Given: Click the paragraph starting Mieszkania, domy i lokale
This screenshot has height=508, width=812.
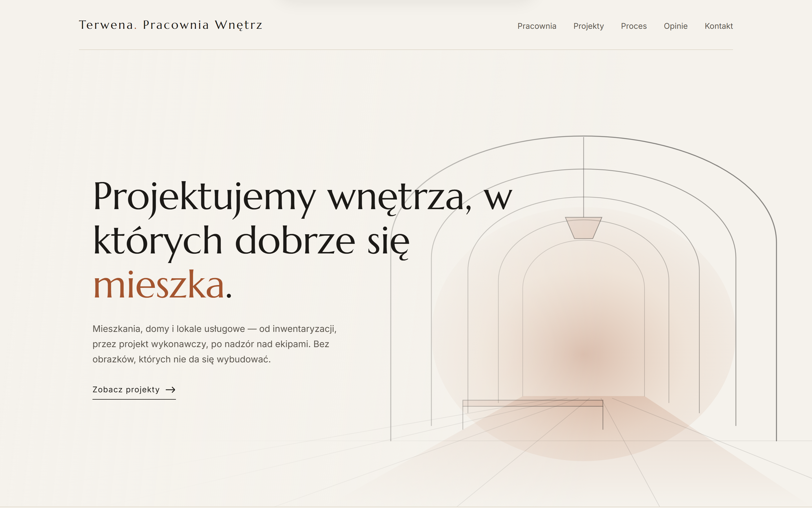Looking at the screenshot, I should [214, 344].
